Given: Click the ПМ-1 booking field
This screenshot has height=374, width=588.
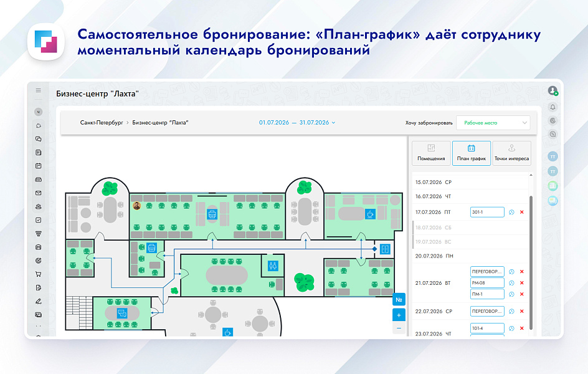Looking at the screenshot, I should click(487, 294).
